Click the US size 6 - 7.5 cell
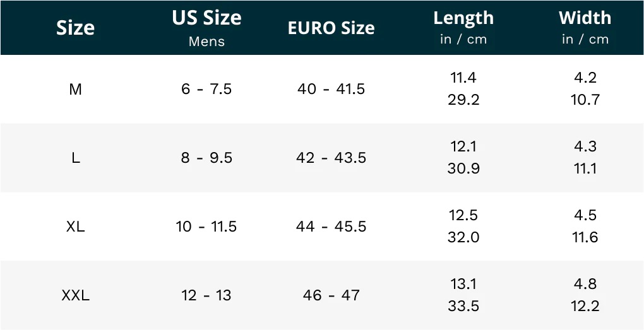Screen dimensions: 644x330 (x=206, y=89)
